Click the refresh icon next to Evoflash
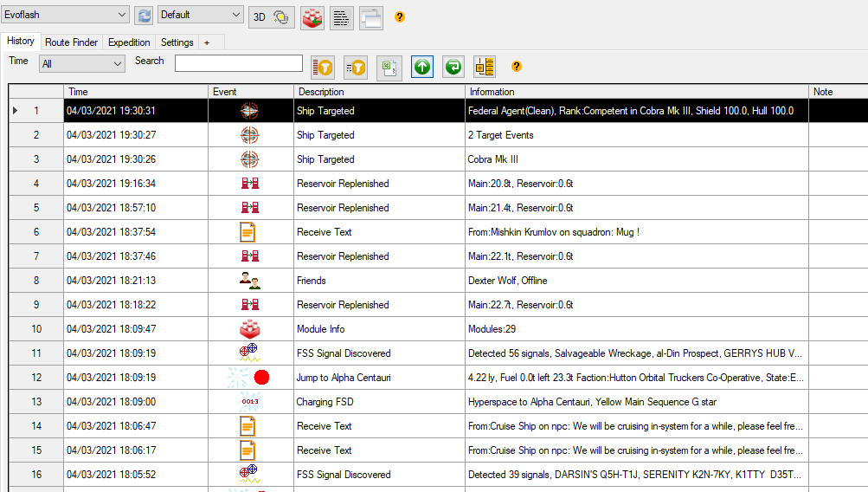Viewport: 868px width, 492px height. (x=144, y=16)
